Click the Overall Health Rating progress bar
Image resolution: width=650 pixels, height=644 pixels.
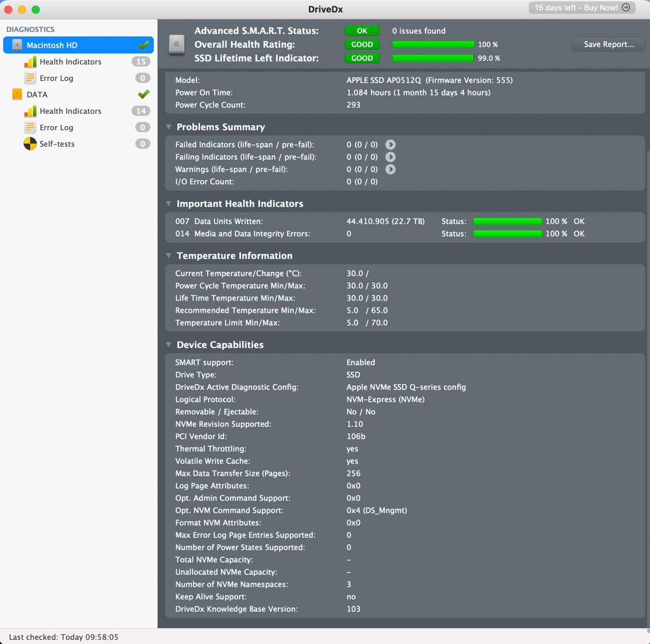tap(433, 45)
